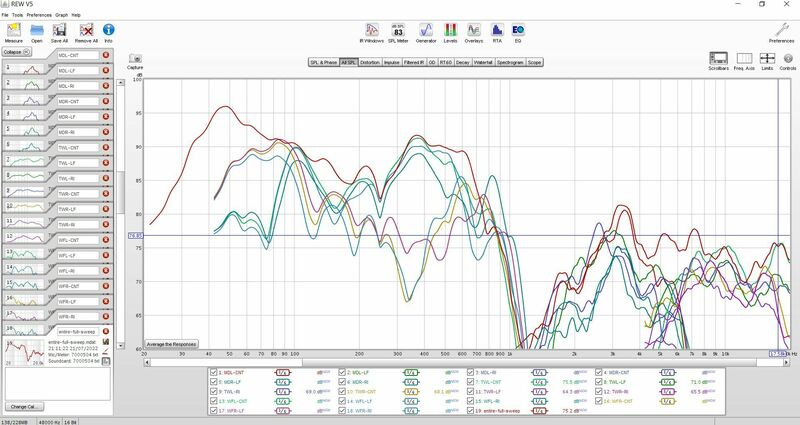Screen dimensions: 800x425
Task: Delete the TWL-CNT measurement
Action: (x=106, y=147)
